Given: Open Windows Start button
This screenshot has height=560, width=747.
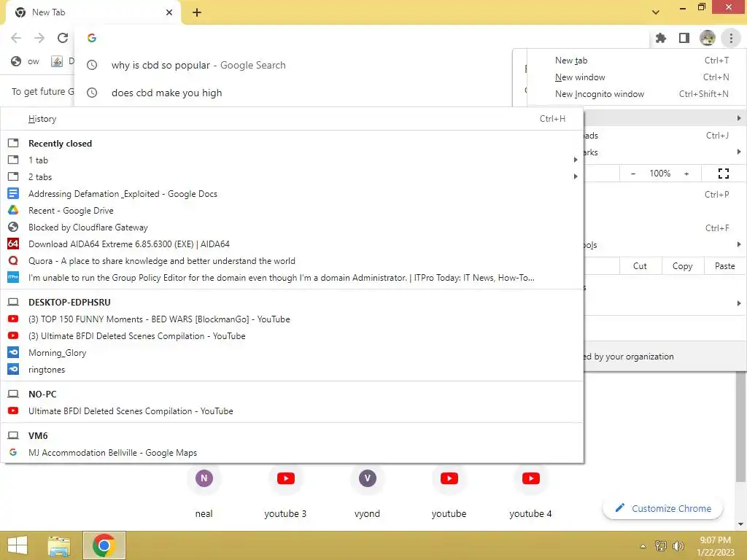Looking at the screenshot, I should point(18,545).
